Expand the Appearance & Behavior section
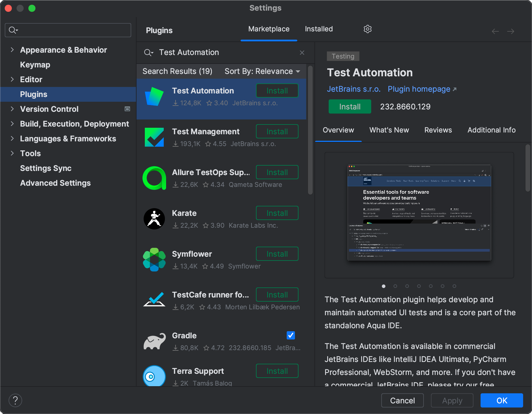The image size is (532, 414). [12, 50]
